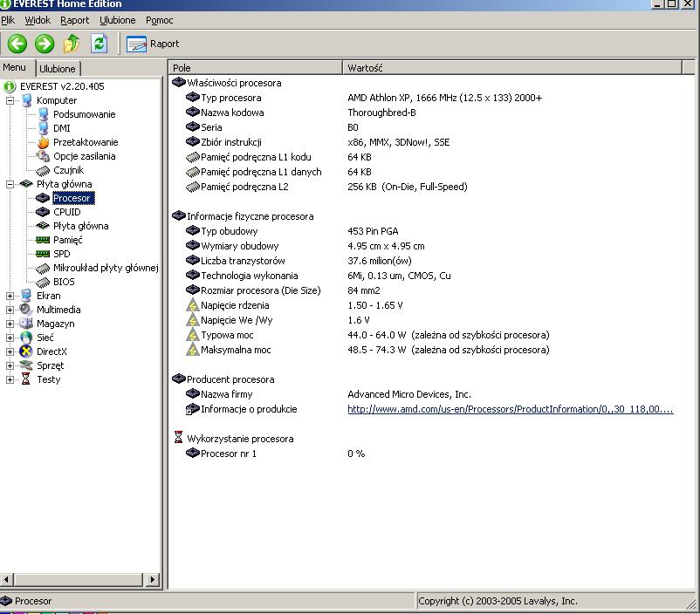Click the sidebar scrollbar left arrow
Viewport: 700px width, 614px height.
[x=6, y=580]
